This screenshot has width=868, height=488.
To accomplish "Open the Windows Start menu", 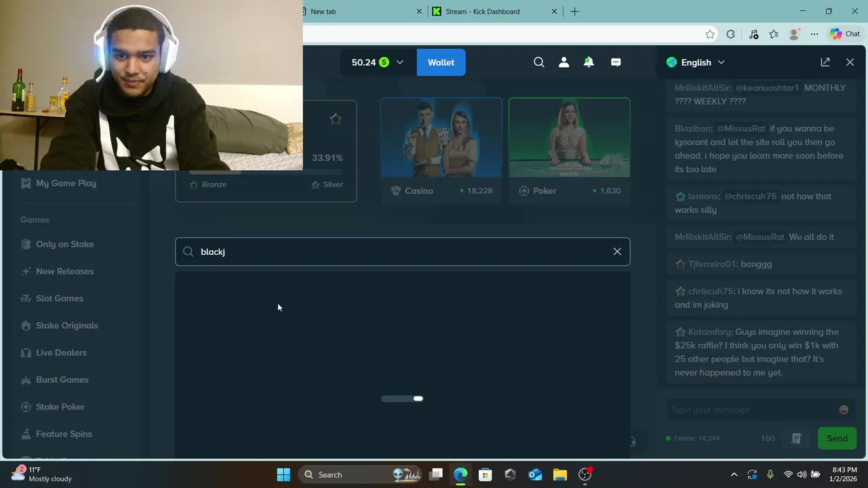I will coord(283,474).
